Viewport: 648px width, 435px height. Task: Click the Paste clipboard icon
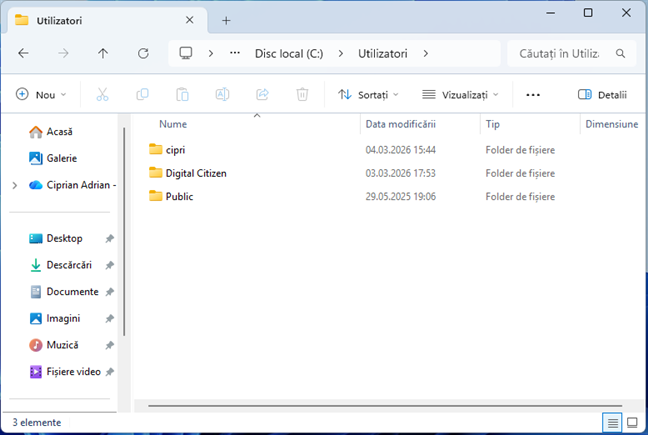point(182,95)
